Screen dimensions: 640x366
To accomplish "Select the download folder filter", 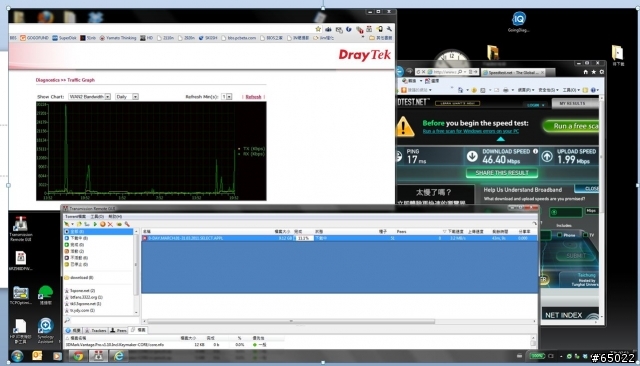I will (98, 277).
